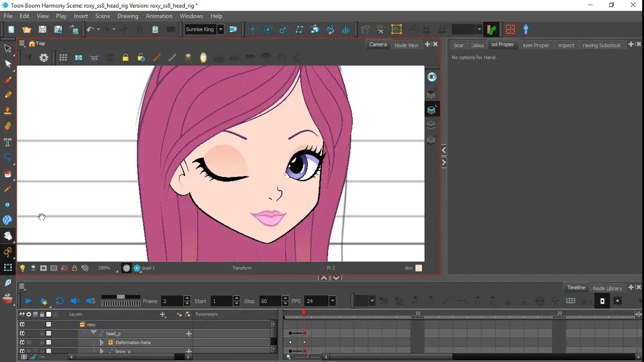Toggle the light table bulb icon
The height and width of the screenshot is (362, 644).
click(22, 268)
